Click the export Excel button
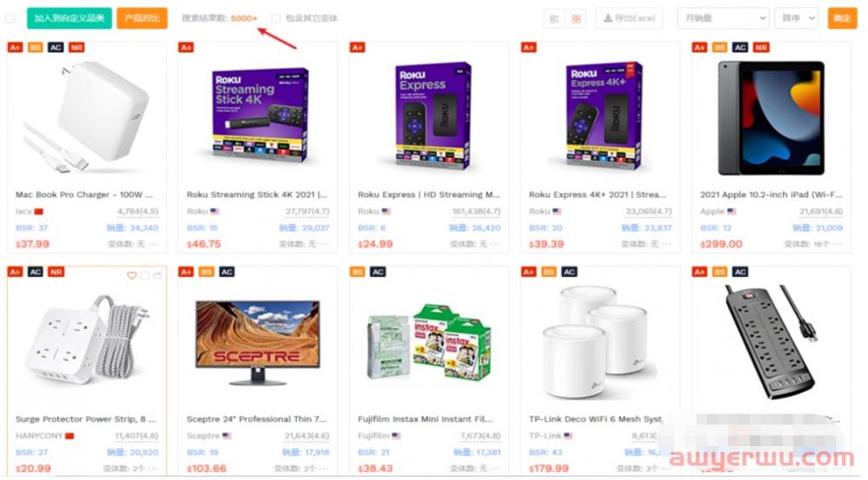The width and height of the screenshot is (868, 480). (628, 18)
